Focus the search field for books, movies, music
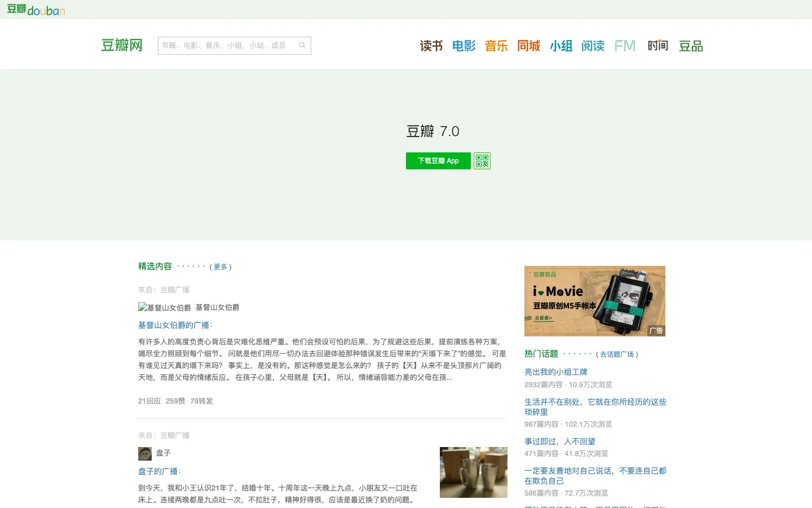This screenshot has height=508, width=812. (x=228, y=46)
